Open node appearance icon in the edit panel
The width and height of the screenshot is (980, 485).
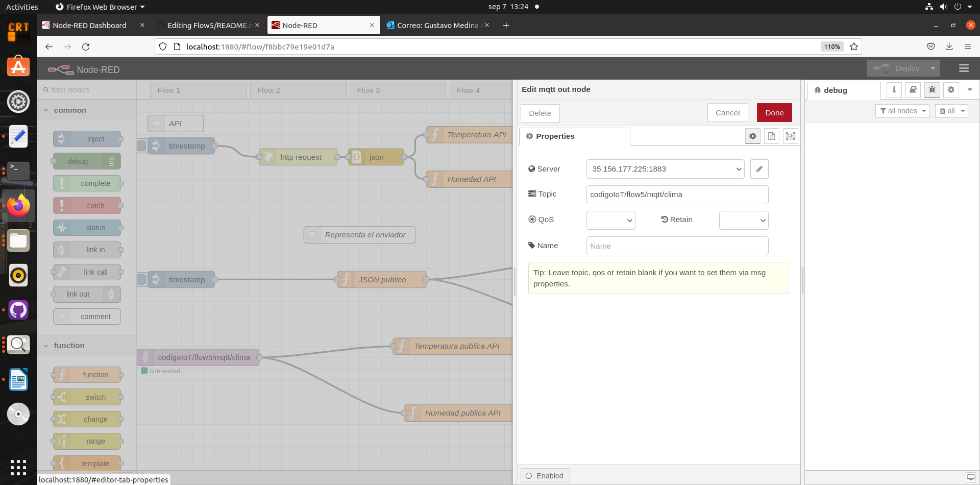click(x=790, y=136)
